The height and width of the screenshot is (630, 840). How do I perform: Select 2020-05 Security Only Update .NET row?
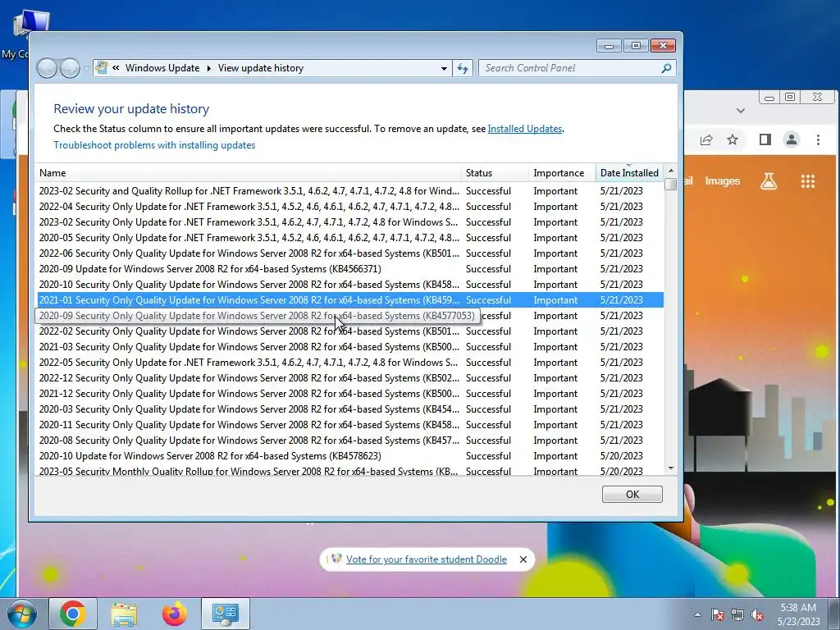click(x=350, y=238)
